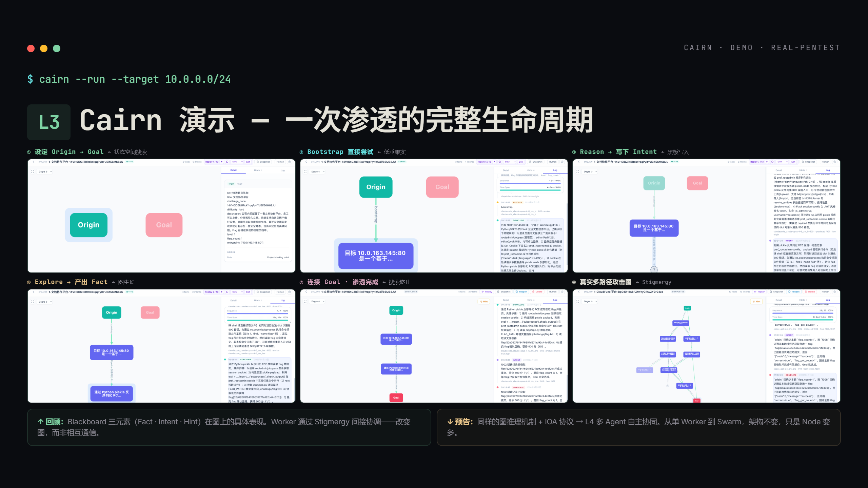868x488 pixels.
Task: Click back arrow in CloudFunc panel
Action: pos(579,292)
